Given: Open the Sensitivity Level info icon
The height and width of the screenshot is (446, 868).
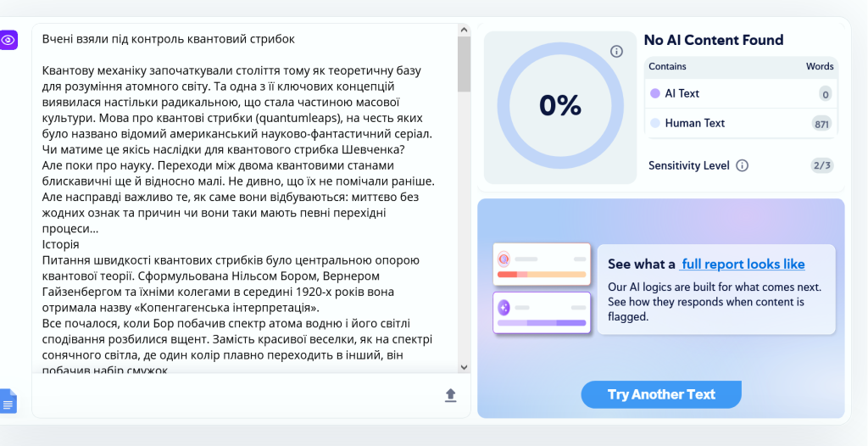Looking at the screenshot, I should pos(743,165).
